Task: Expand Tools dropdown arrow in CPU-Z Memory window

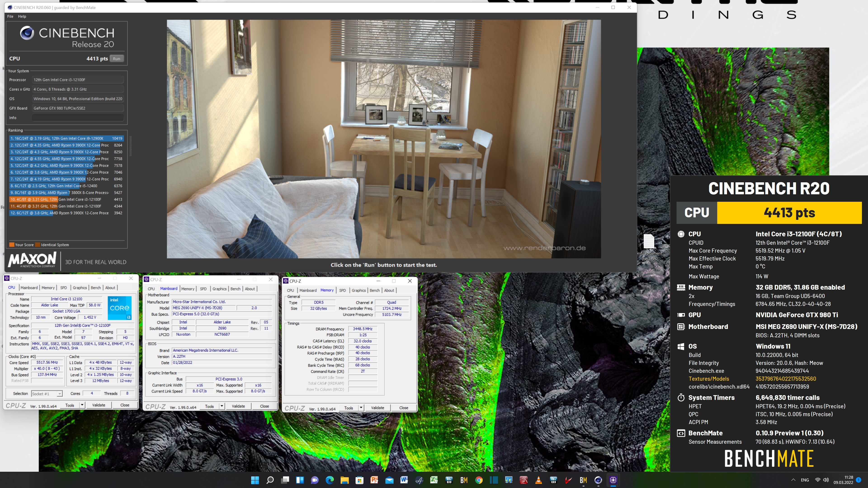Action: coord(361,408)
